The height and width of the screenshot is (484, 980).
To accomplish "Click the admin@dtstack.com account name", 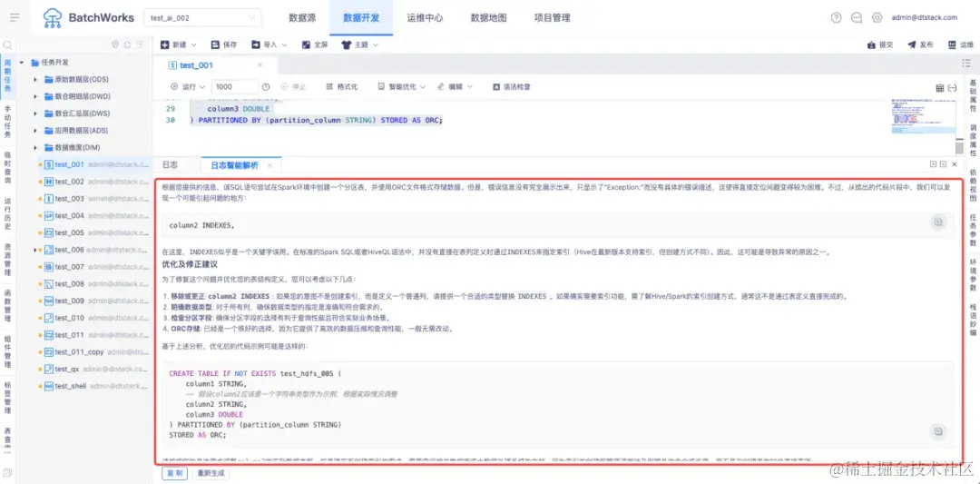I will (924, 17).
